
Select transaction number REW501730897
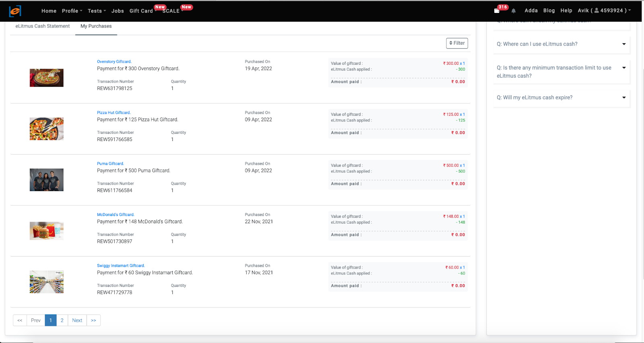115,241
